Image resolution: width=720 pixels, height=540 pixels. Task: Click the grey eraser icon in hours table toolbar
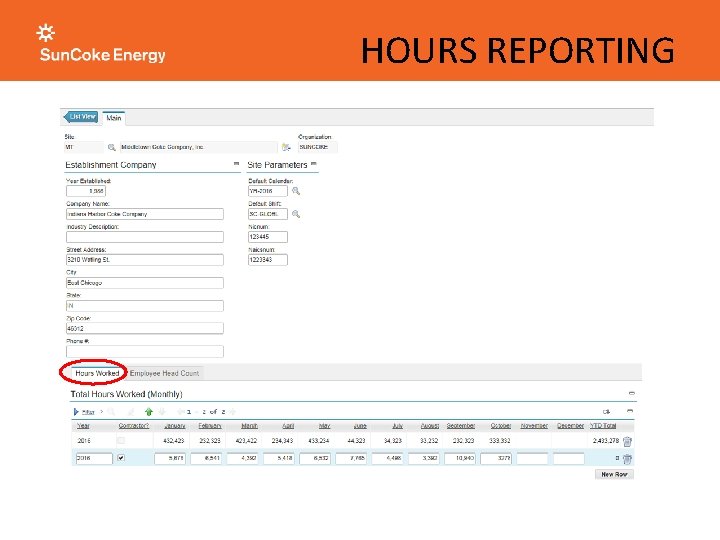[x=131, y=412]
